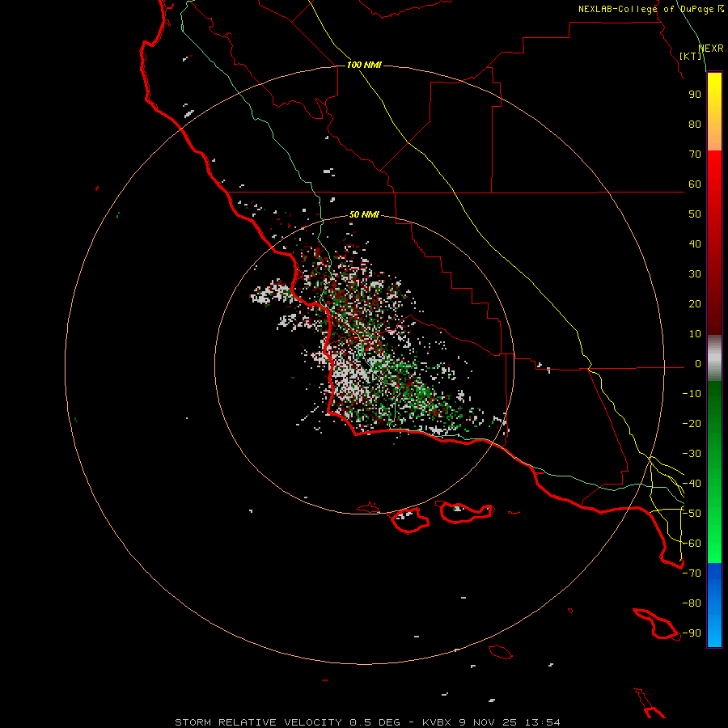The height and width of the screenshot is (728, 728).
Task: Click the -40 knot label on the scale
Action: tap(692, 484)
